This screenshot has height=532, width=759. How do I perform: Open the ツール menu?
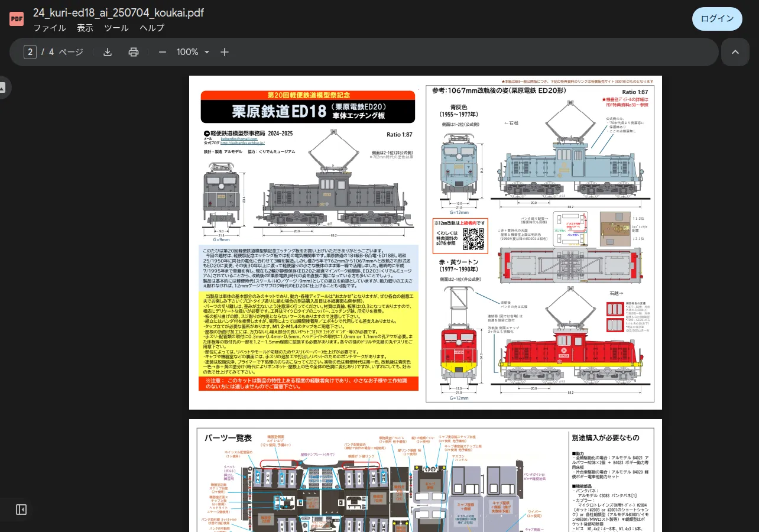pyautogui.click(x=116, y=28)
